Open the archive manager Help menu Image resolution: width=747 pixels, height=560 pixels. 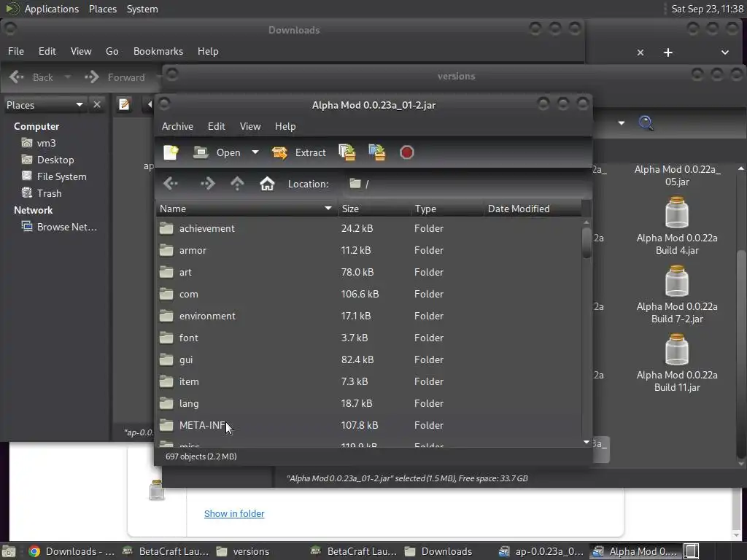pos(285,126)
